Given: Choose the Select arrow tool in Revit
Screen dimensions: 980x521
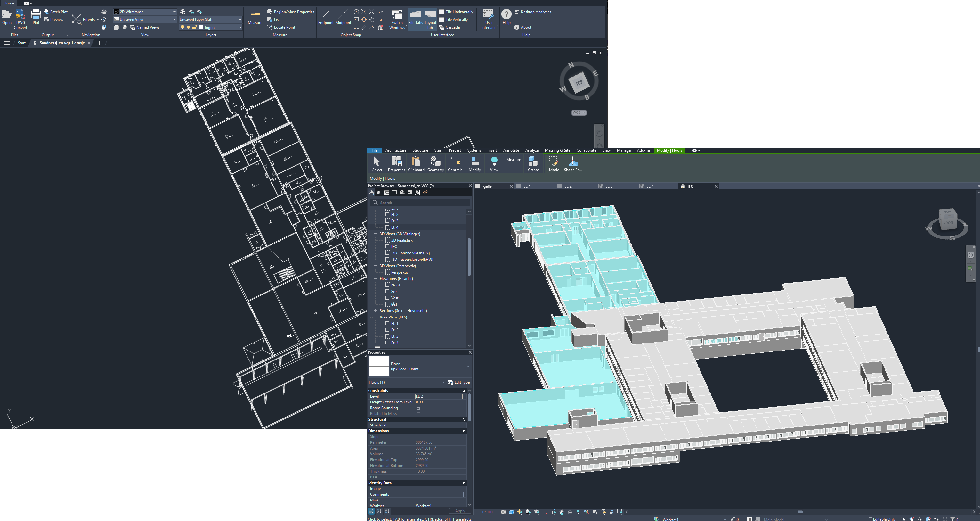Looking at the screenshot, I should coord(377,164).
